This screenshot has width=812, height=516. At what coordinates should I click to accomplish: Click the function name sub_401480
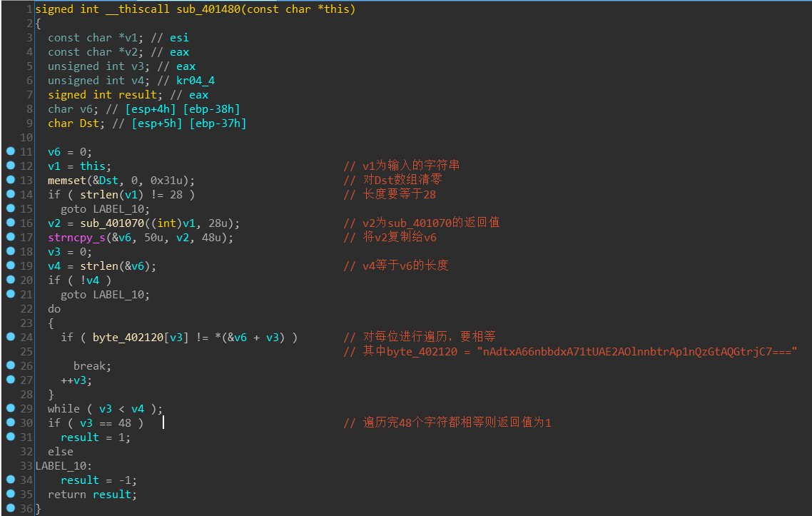208,9
